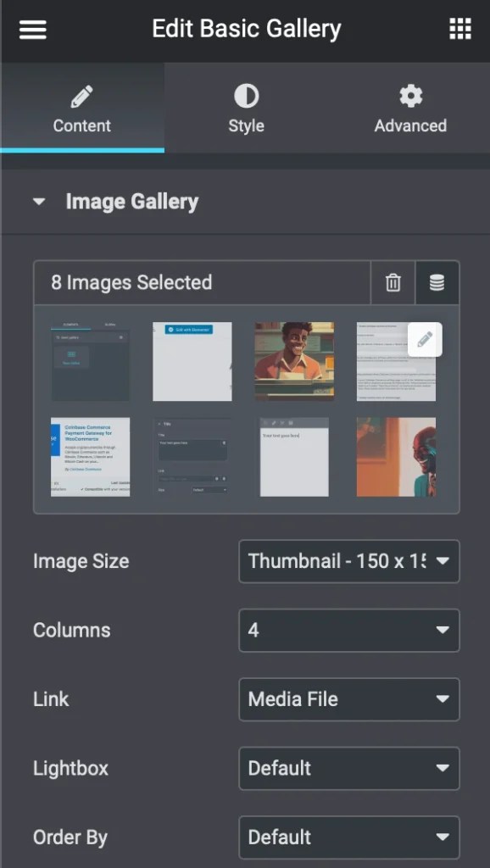Click the pencil edit gallery icon
The image size is (490, 868).
point(425,340)
